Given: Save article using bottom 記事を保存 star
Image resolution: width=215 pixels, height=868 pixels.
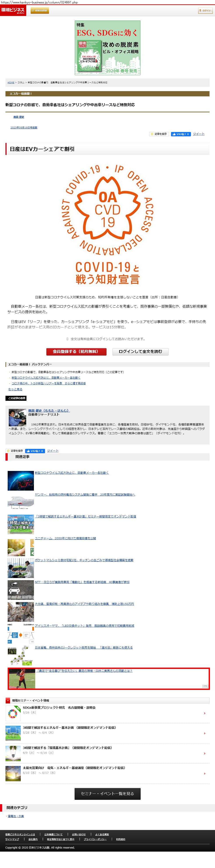Looking at the screenshot, I should 15,451.
